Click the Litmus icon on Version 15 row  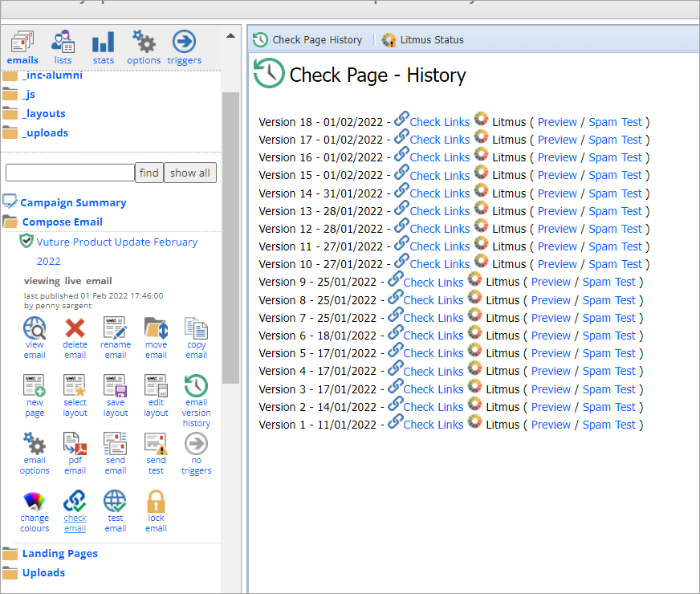coord(481,172)
